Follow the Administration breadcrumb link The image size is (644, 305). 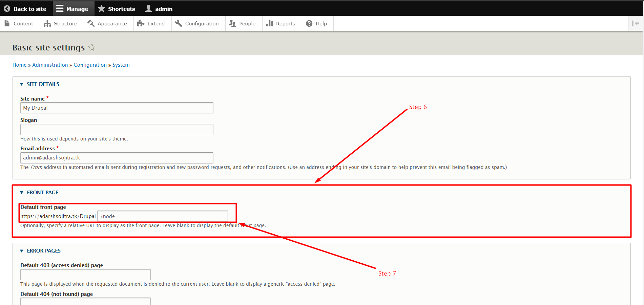pyautogui.click(x=50, y=65)
